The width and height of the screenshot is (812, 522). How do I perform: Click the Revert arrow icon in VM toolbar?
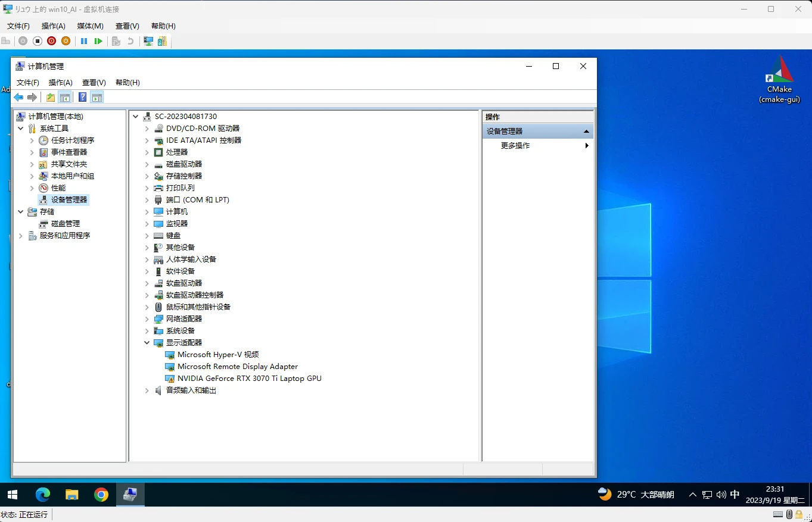(130, 41)
